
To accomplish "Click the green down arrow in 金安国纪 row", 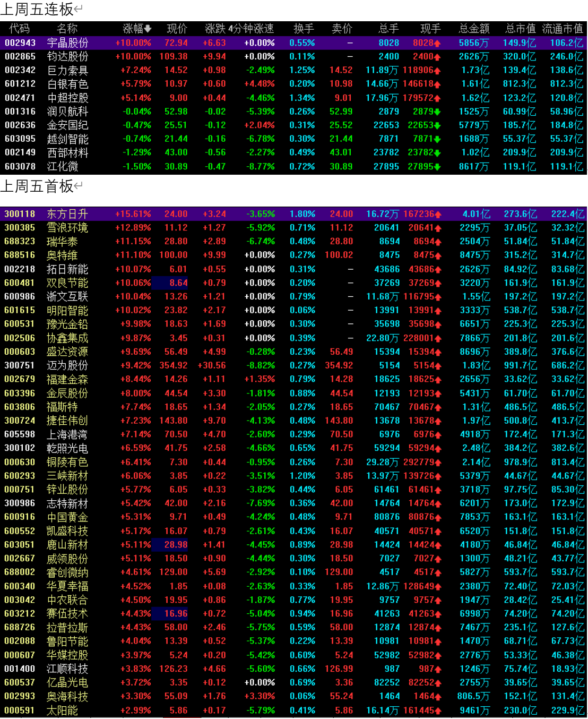I will tap(437, 125).
